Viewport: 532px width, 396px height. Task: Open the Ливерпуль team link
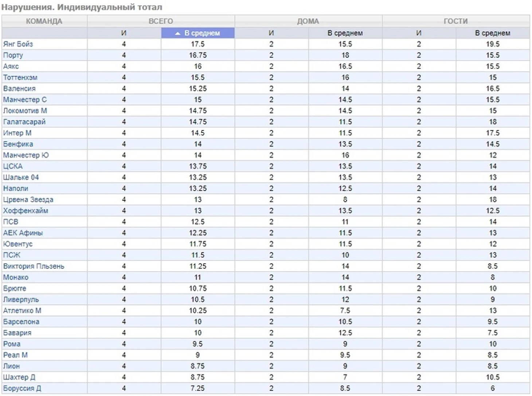coord(21,300)
